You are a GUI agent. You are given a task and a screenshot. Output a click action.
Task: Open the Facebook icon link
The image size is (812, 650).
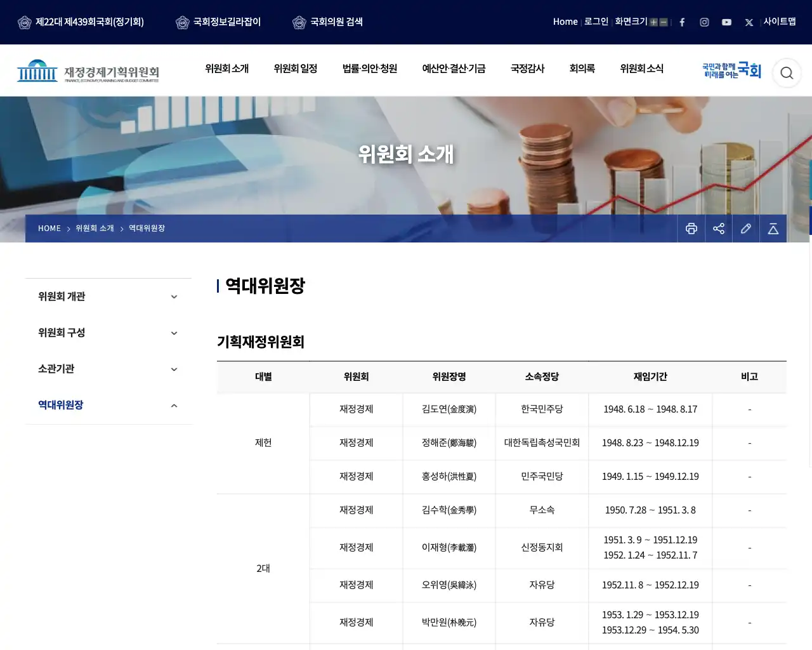682,22
